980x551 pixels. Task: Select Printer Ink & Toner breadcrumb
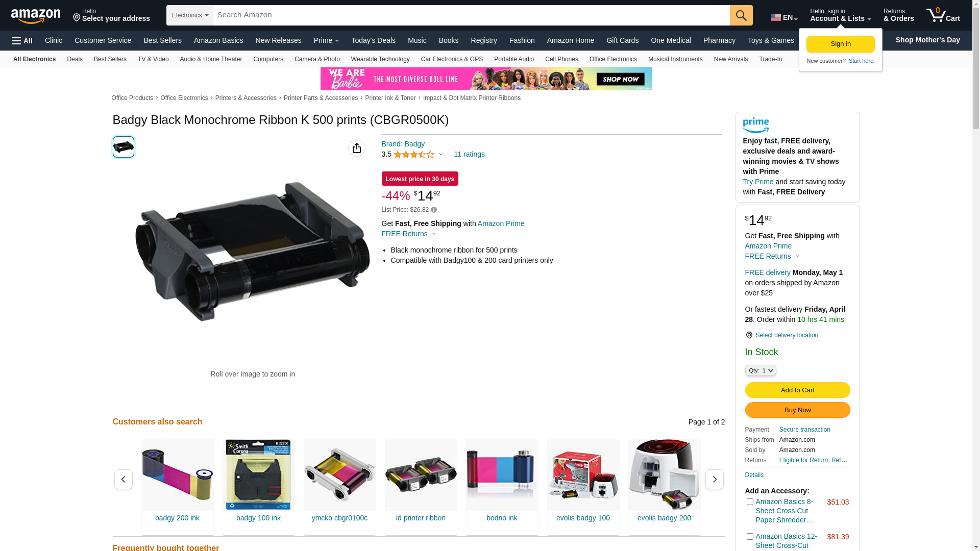click(x=390, y=98)
